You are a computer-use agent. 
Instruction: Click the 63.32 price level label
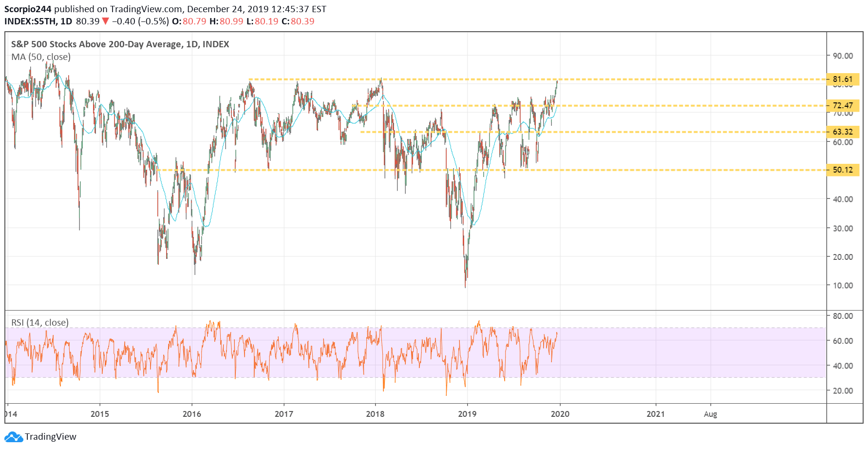click(x=843, y=132)
